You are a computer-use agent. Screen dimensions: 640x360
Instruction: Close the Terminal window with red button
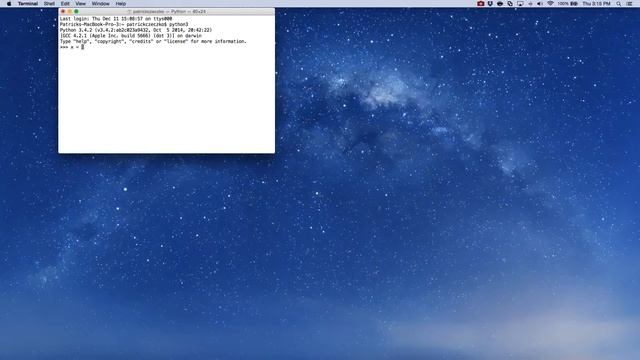point(63,11)
